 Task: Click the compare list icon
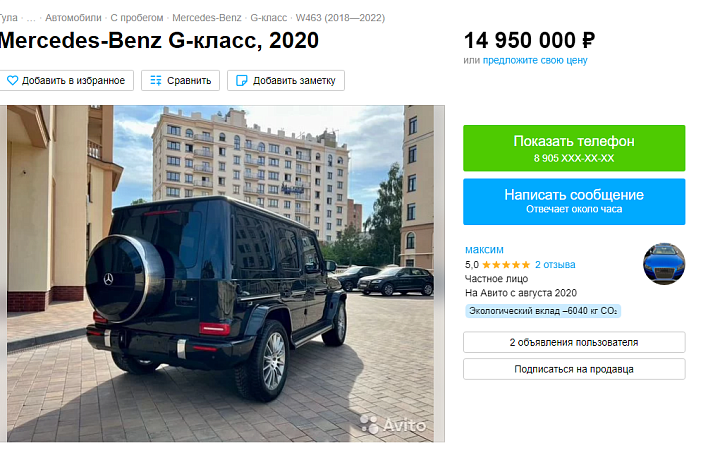tap(156, 81)
